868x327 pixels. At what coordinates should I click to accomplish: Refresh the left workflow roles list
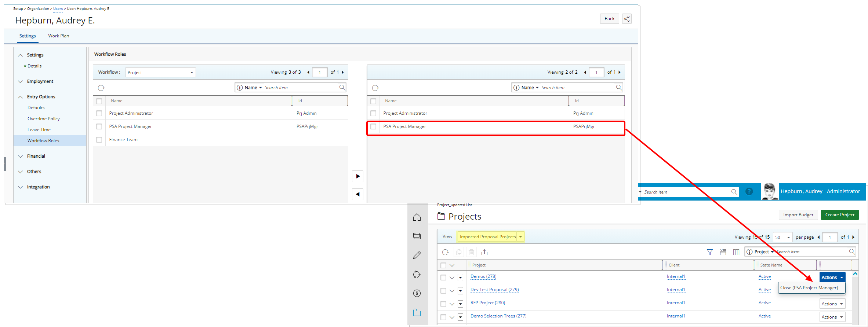[101, 88]
